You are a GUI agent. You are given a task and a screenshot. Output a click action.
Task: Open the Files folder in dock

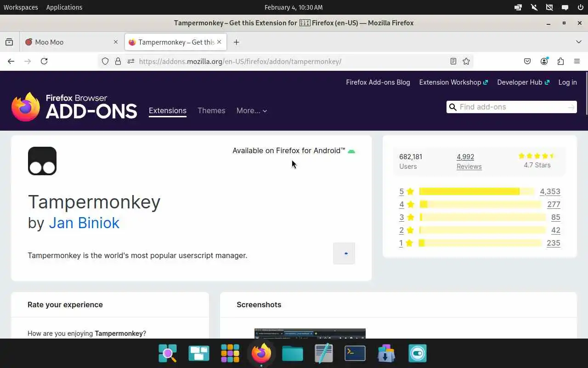click(293, 353)
